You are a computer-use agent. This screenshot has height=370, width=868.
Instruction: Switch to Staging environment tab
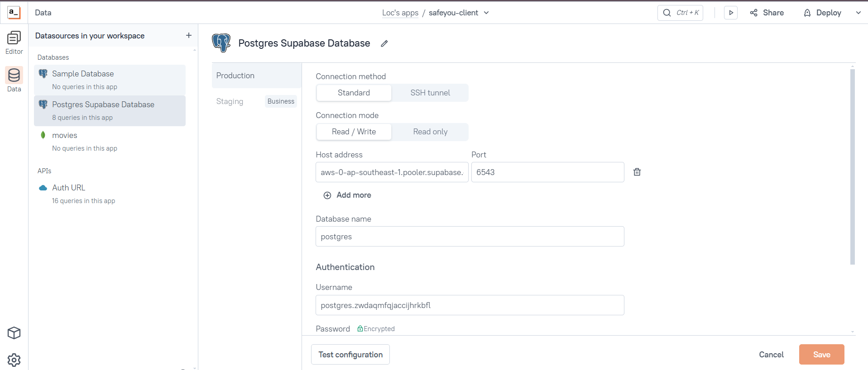pyautogui.click(x=230, y=101)
